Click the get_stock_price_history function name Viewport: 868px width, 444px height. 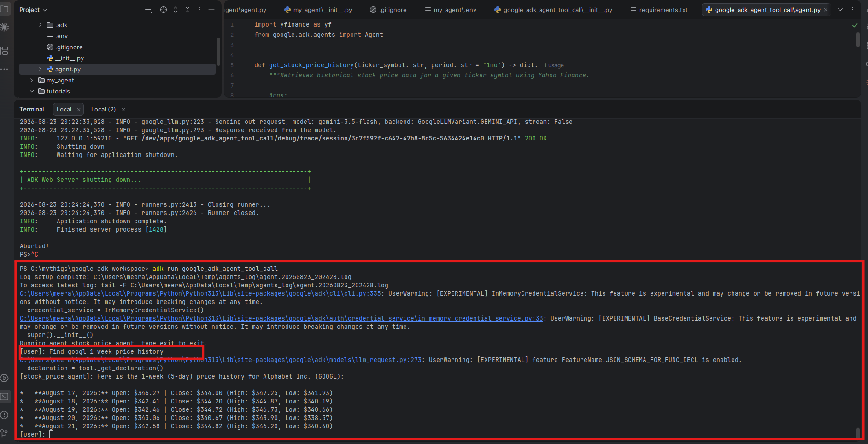311,65
